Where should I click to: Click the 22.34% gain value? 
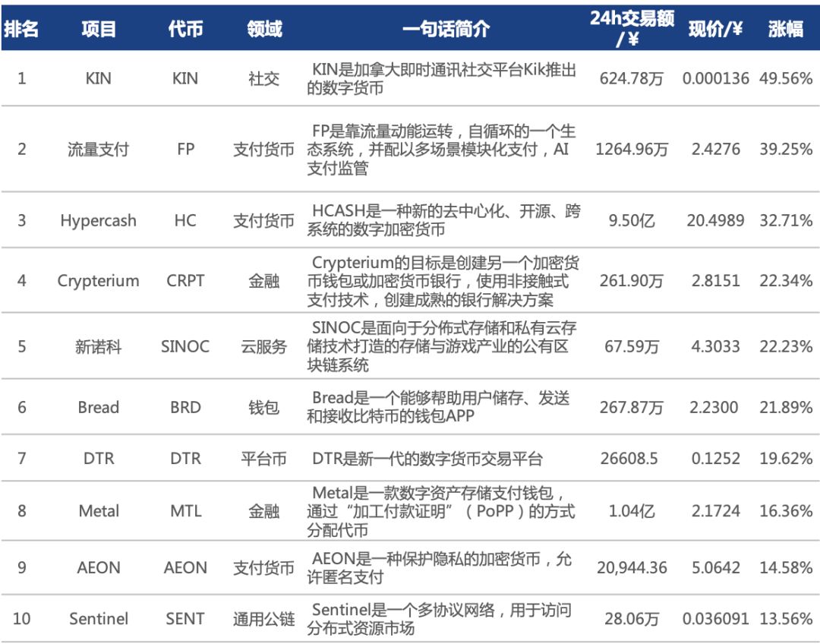click(x=786, y=280)
